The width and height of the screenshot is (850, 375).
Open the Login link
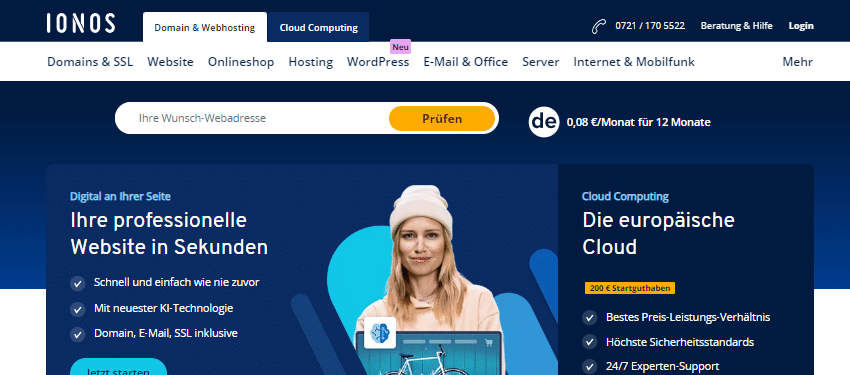pyautogui.click(x=801, y=25)
